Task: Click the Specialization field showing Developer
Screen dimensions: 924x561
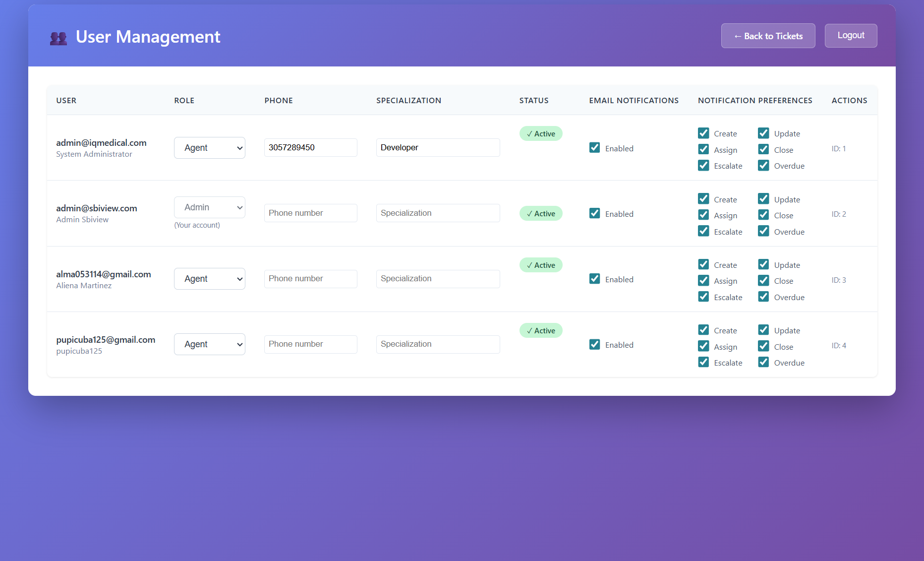Action: tap(438, 147)
